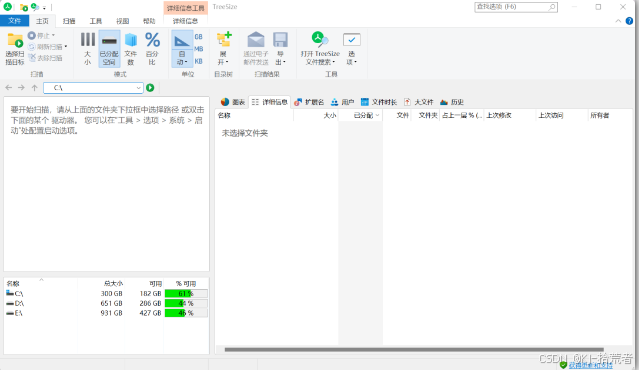The image size is (639, 370).
Task: Click the TreeSize app logo icon
Action: (7, 7)
